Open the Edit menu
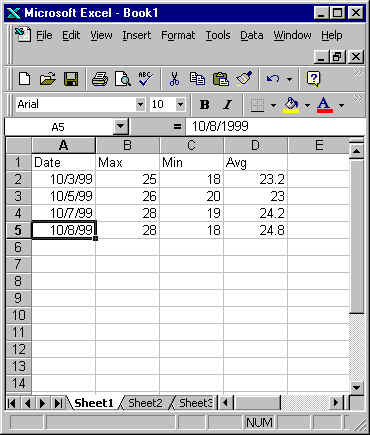Viewport: 370px width, 435px height. click(x=71, y=35)
